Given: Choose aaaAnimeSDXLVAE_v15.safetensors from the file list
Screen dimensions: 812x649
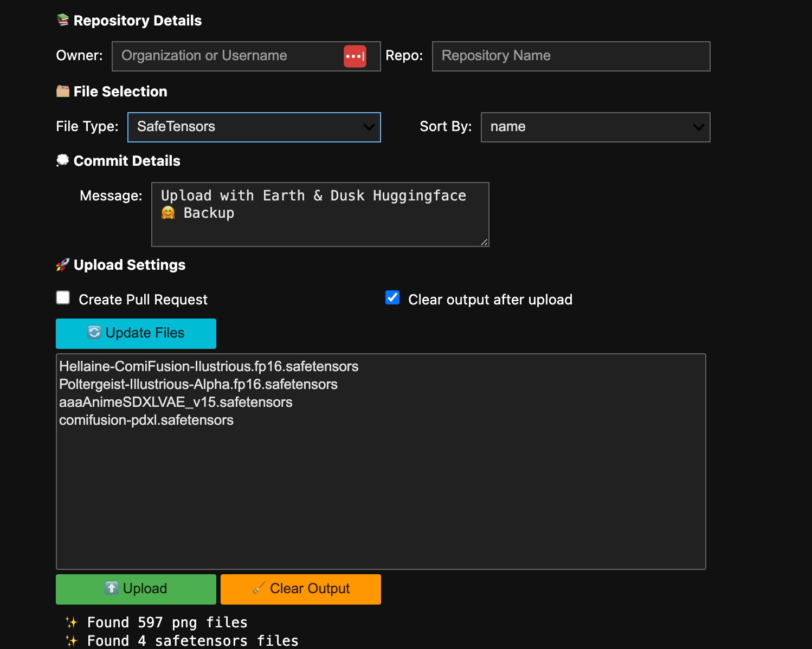Looking at the screenshot, I should [x=176, y=403].
